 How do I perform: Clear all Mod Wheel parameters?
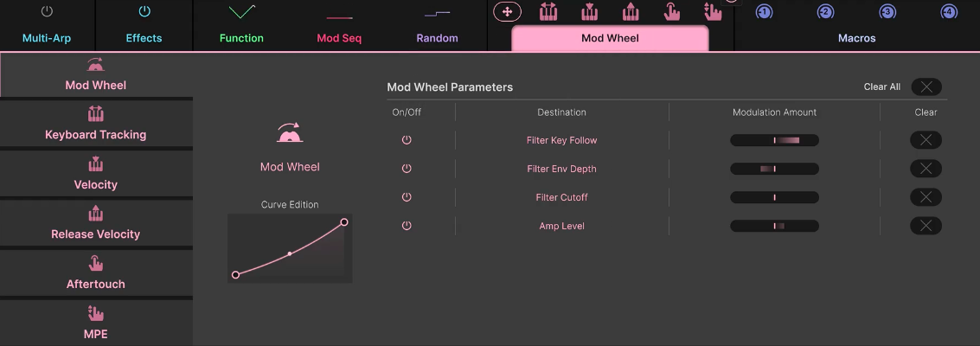[x=926, y=86]
